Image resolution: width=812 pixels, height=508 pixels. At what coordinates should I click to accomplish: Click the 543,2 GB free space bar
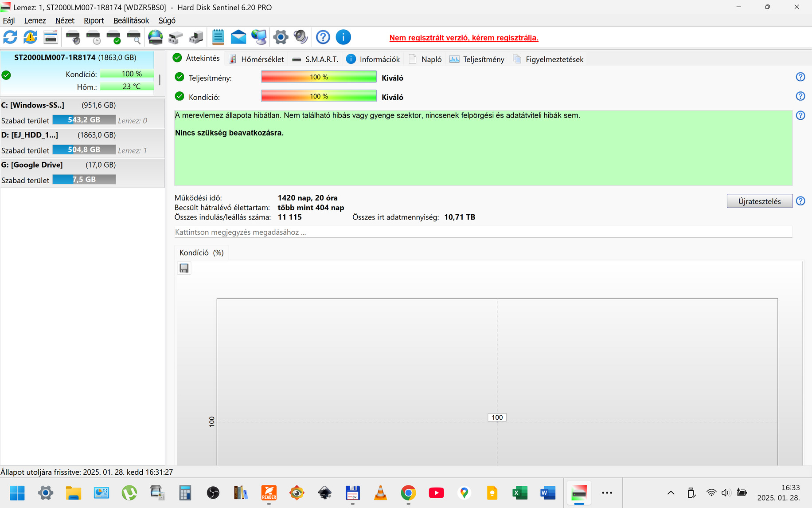84,120
